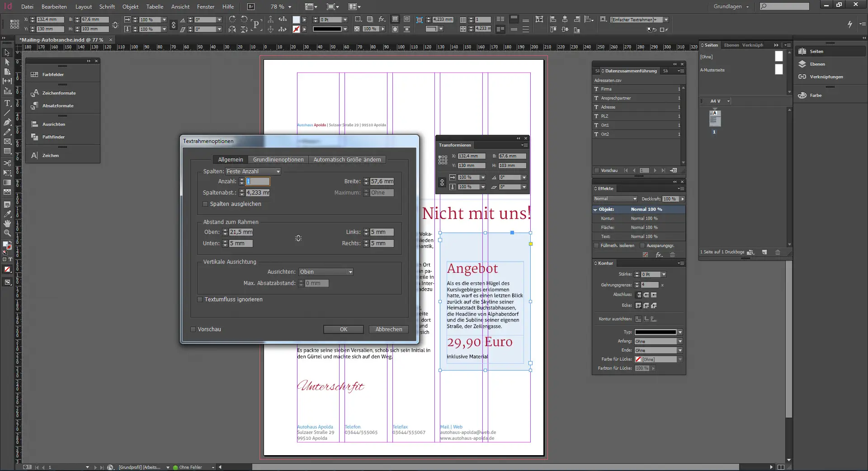Open the Farbfelder swatches panel
The width and height of the screenshot is (868, 471).
click(53, 75)
